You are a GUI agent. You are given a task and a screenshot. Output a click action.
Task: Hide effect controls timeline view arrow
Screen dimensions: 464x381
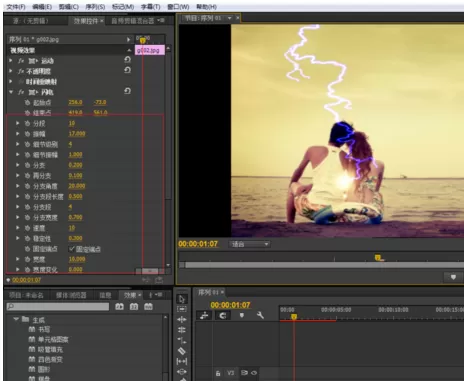pyautogui.click(x=128, y=39)
